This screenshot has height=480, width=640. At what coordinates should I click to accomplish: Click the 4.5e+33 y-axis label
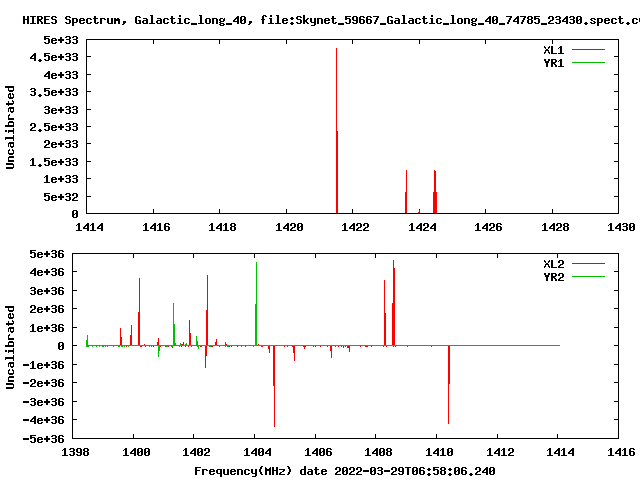coord(54,57)
